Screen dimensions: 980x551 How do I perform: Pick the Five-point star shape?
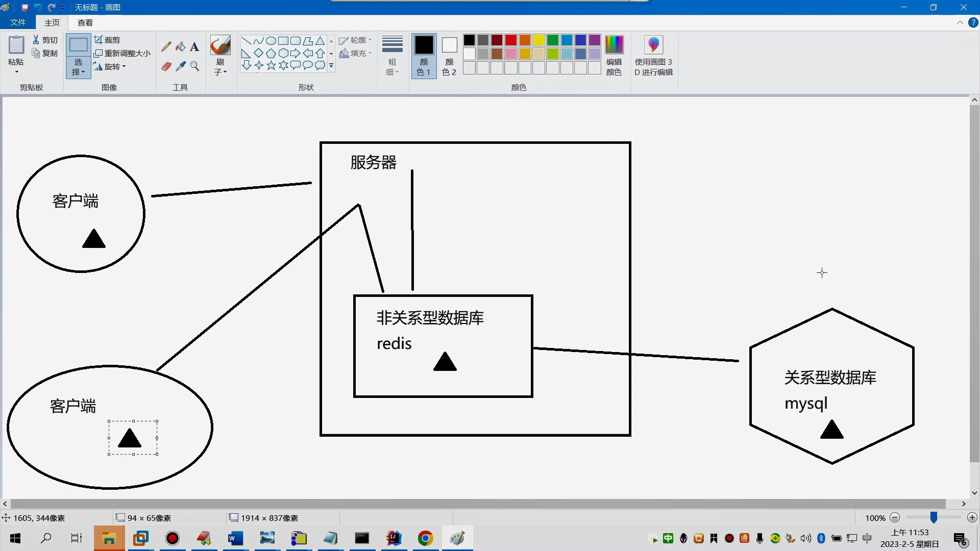[x=271, y=65]
